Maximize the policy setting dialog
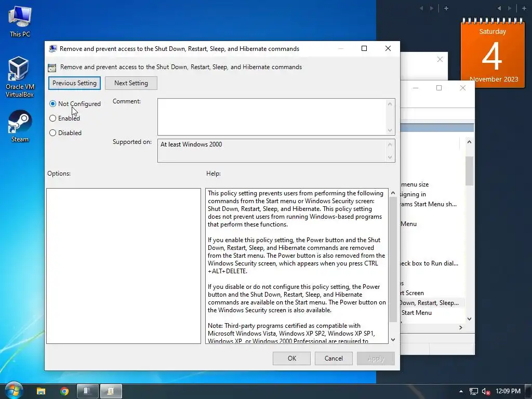Viewport: 532px width, 399px height. click(x=364, y=48)
